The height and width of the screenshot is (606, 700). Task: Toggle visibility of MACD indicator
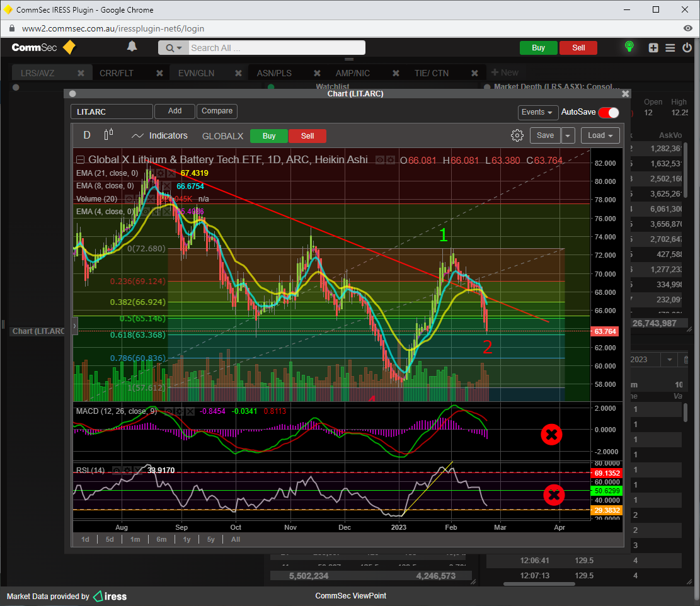point(168,411)
